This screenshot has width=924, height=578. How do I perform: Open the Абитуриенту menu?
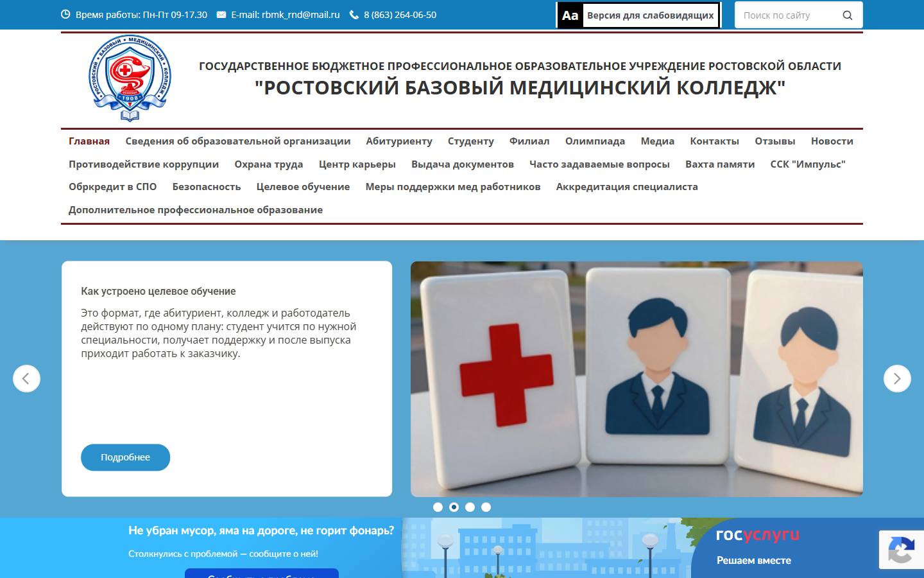399,141
